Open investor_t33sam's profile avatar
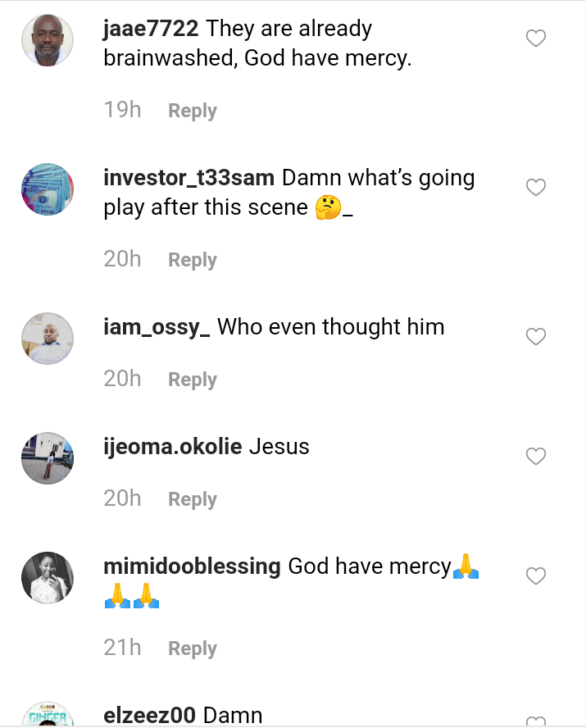This screenshot has height=728, width=586. pyautogui.click(x=48, y=189)
